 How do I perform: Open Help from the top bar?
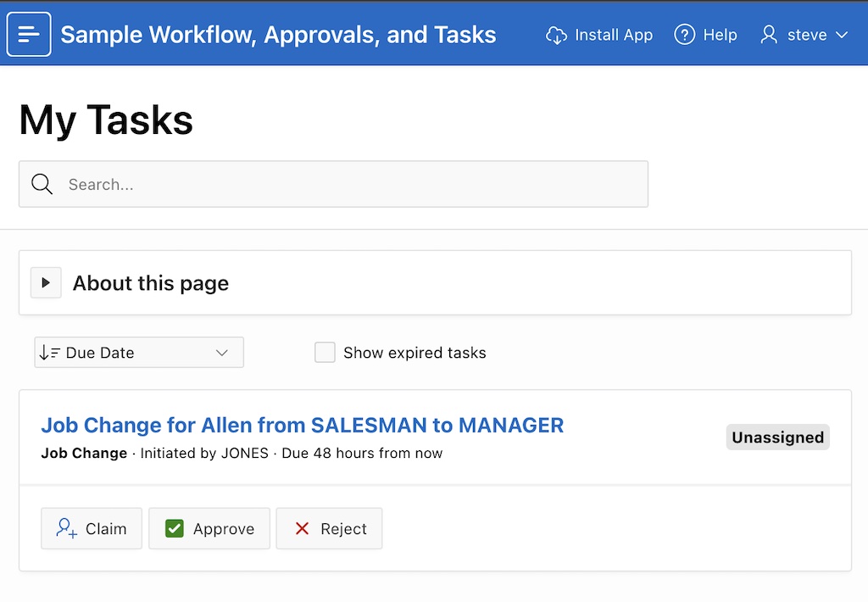coord(705,36)
